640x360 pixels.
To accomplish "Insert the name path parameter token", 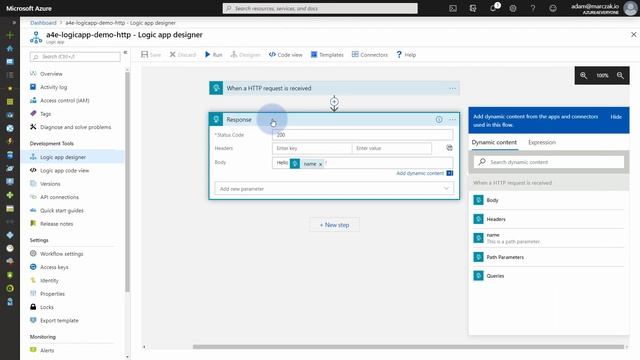I will click(549, 238).
